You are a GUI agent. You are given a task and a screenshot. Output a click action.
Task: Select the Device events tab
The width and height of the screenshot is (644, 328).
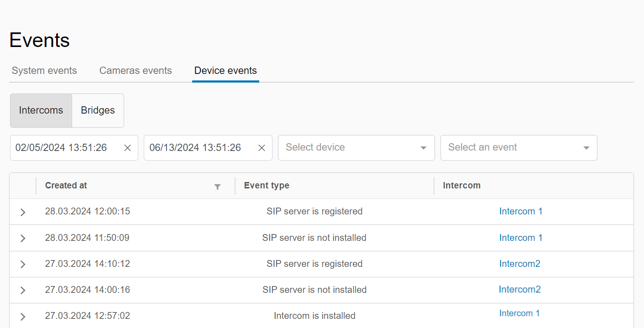(x=225, y=71)
